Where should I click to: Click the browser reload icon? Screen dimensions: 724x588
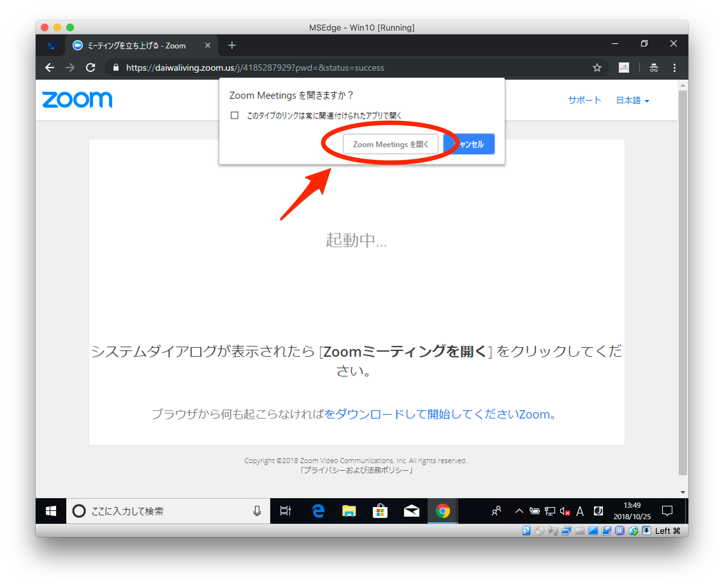[x=90, y=68]
